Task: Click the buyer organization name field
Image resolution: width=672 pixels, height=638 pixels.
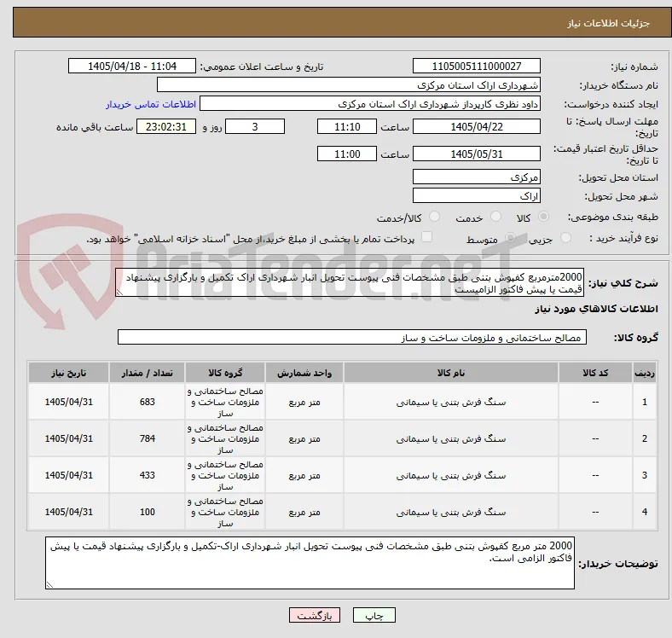Action: click(x=349, y=85)
